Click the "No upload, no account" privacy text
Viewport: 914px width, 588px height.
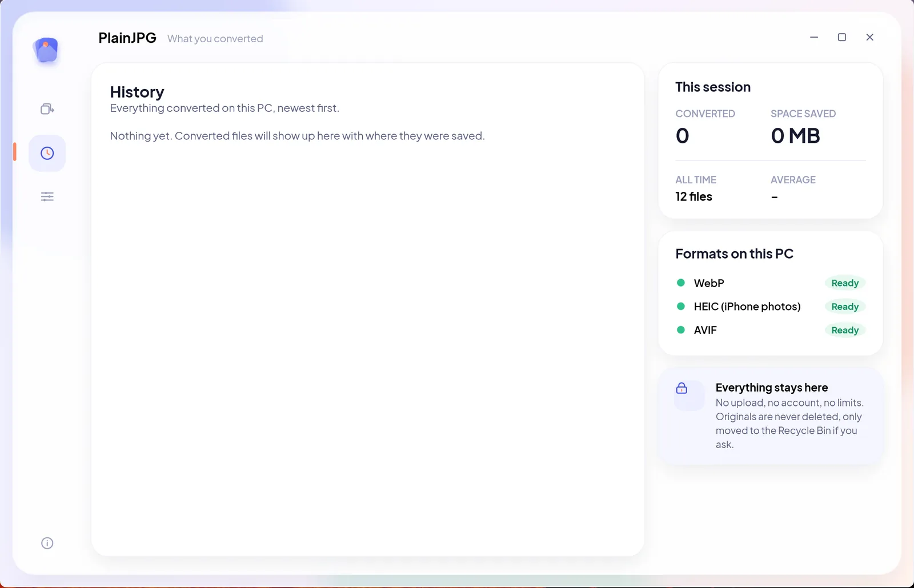[789, 424]
